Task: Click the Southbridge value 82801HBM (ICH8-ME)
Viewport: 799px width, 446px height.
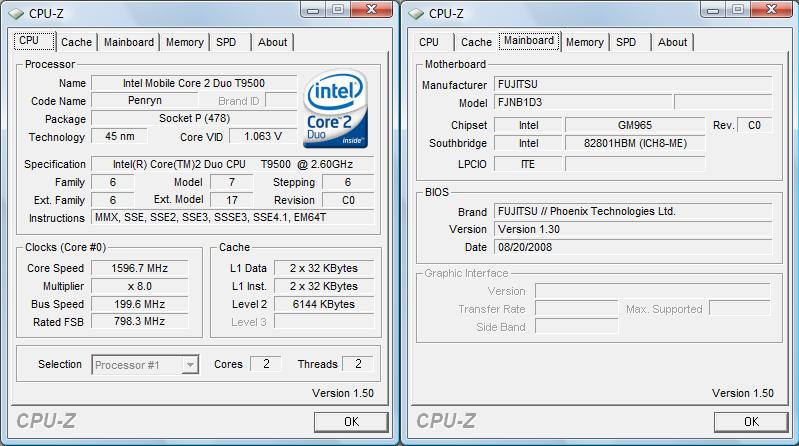Action: click(x=635, y=143)
